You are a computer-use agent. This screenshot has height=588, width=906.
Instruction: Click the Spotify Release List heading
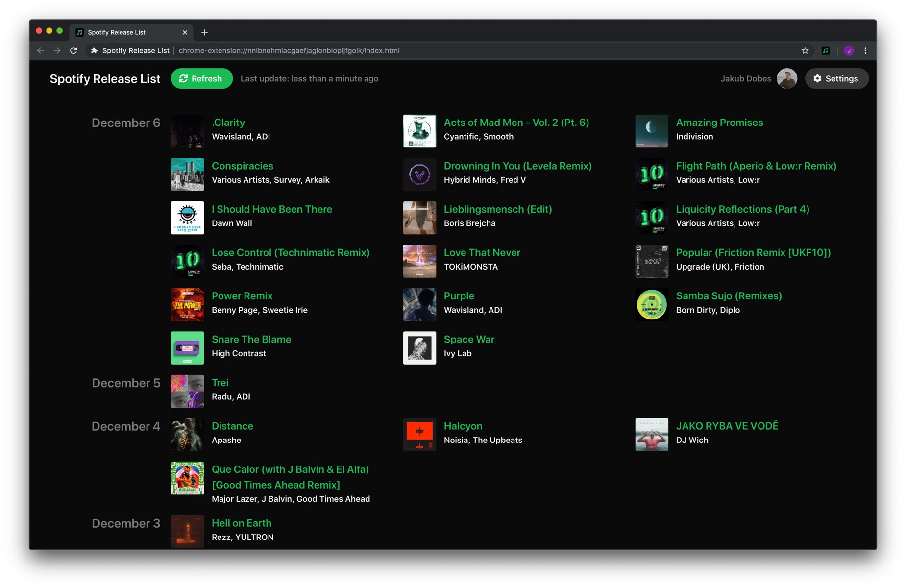(x=105, y=79)
